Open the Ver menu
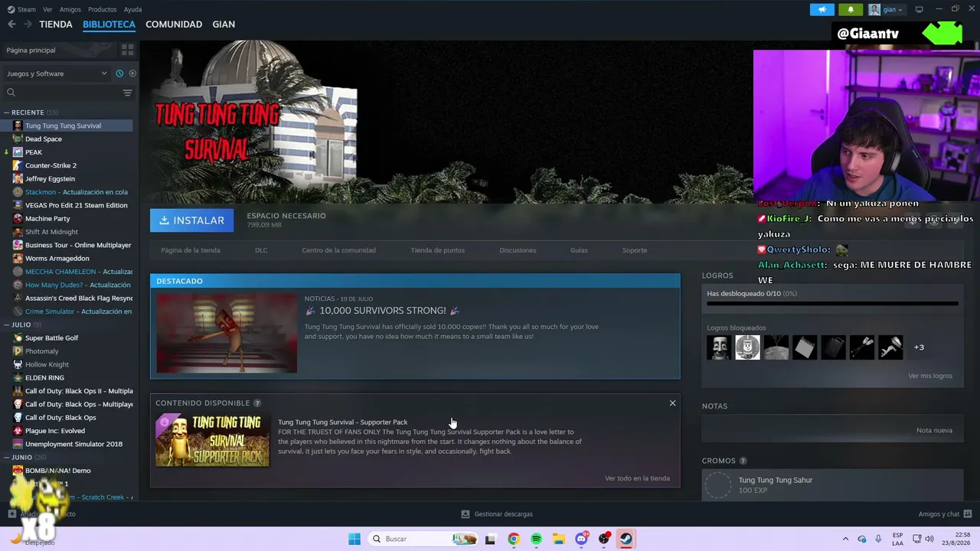 (x=47, y=9)
